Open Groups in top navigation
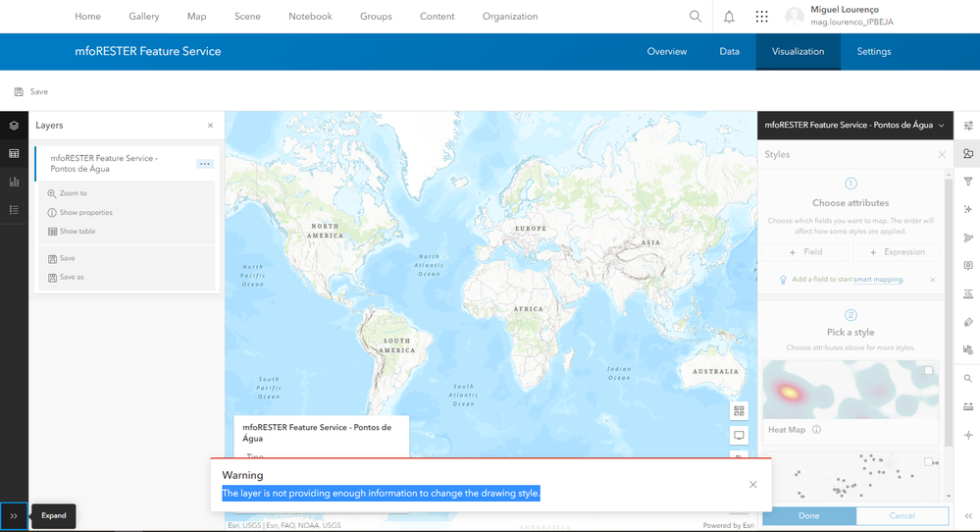The height and width of the screenshot is (532, 980). point(376,17)
